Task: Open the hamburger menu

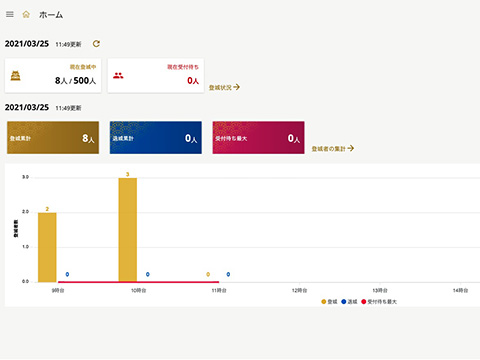Action: [x=10, y=14]
